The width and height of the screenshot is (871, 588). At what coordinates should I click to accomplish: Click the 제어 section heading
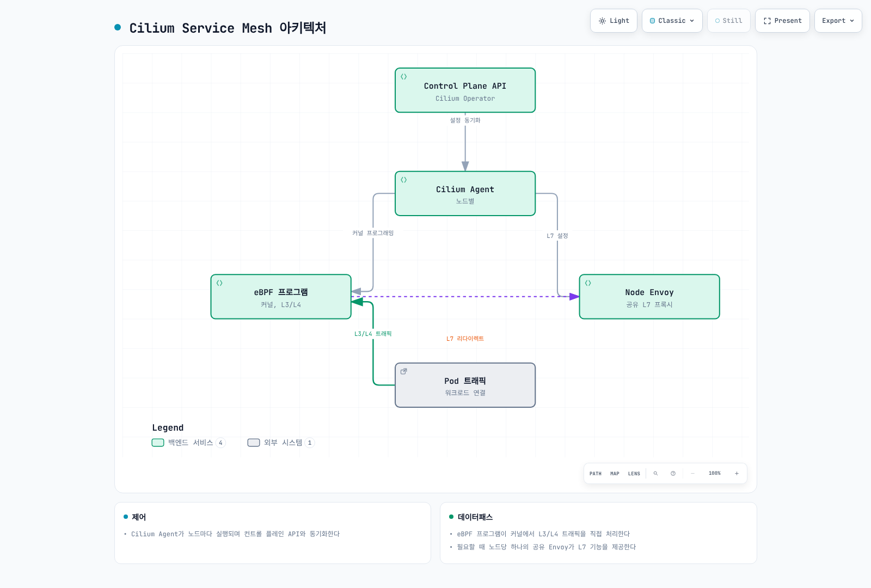coord(139,517)
